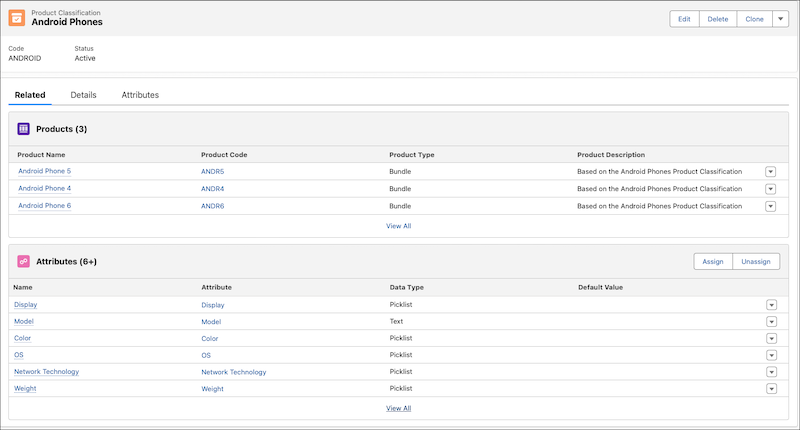Open Weight link in Attribute column

tap(212, 389)
